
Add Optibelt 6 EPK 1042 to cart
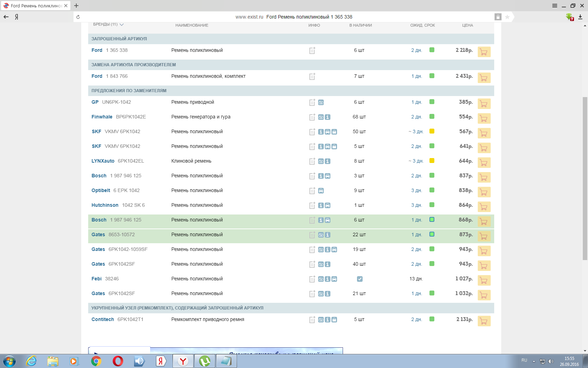[484, 192]
